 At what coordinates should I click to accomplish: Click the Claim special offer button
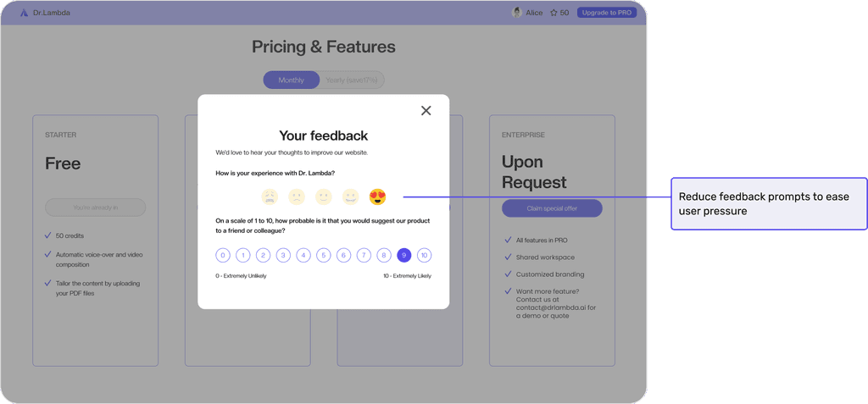pos(552,208)
